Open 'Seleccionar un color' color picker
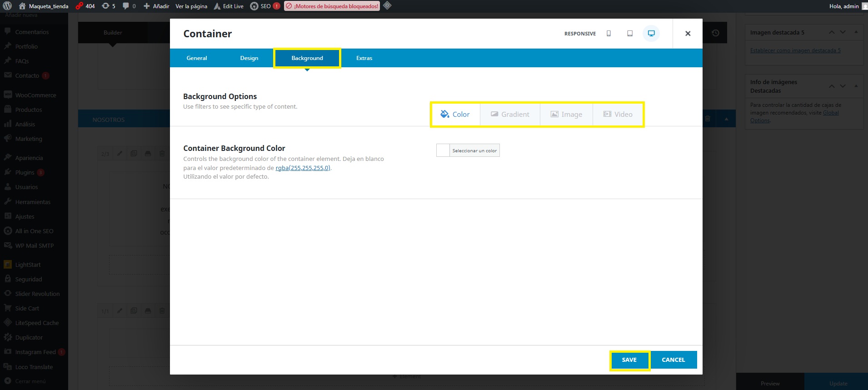This screenshot has height=390, width=868. tap(468, 150)
